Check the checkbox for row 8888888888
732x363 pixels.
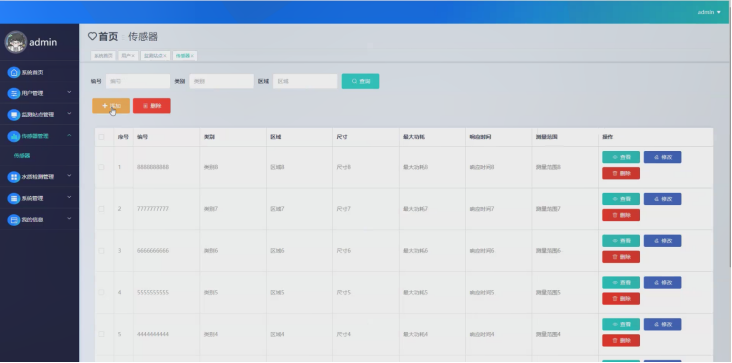click(x=101, y=167)
